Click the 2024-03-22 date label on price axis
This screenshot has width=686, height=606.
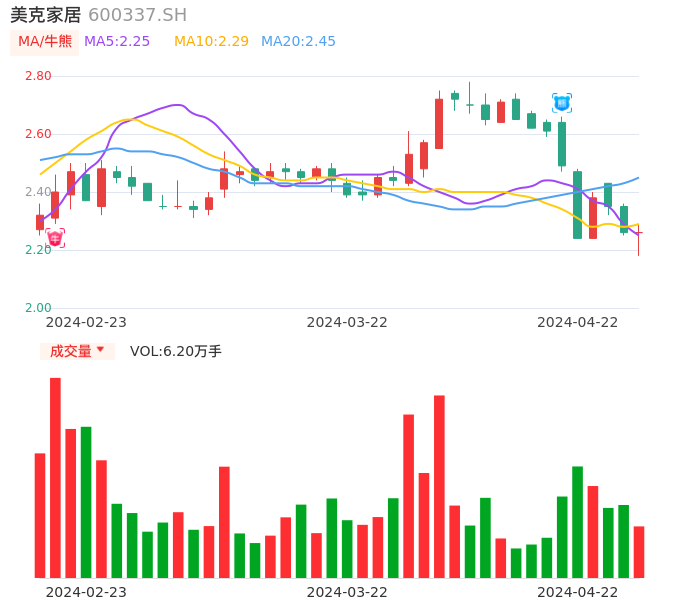pos(347,322)
